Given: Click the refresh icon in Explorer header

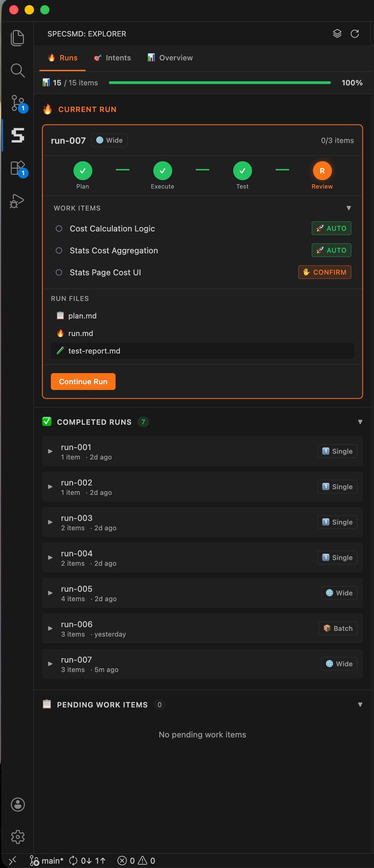Looking at the screenshot, I should 355,33.
